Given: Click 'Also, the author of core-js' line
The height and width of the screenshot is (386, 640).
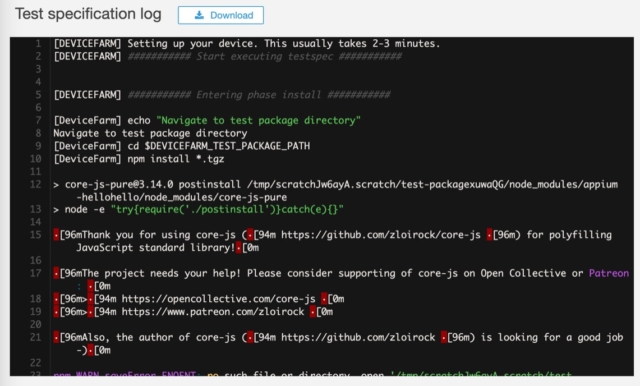Looking at the screenshot, I should 338,337.
